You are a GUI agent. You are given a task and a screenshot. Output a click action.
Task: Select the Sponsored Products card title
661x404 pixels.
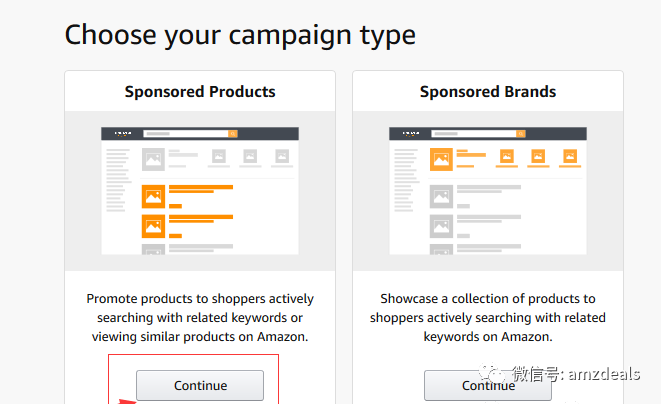coord(200,92)
